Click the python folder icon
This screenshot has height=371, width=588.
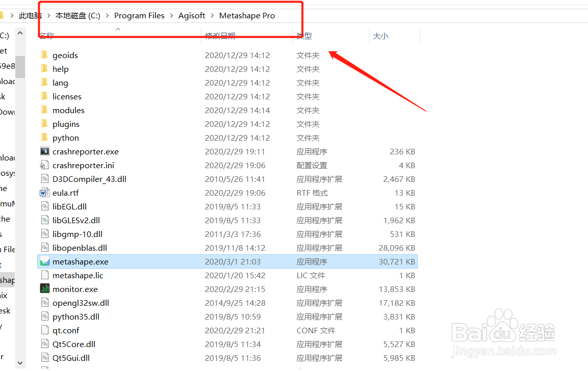pos(45,138)
